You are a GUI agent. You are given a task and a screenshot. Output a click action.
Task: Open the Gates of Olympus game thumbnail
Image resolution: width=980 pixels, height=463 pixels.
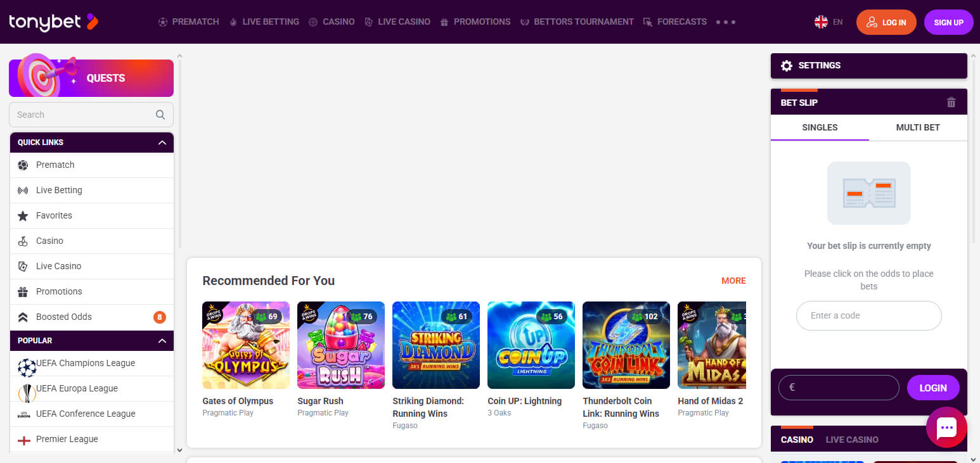[246, 345]
